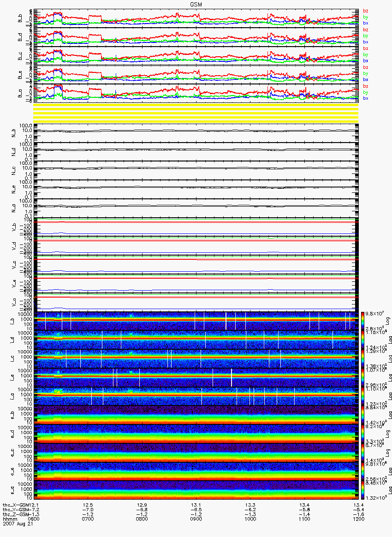Select the "B_e" panel label
The width and height of the screenshot is (392, 537).
point(19,75)
